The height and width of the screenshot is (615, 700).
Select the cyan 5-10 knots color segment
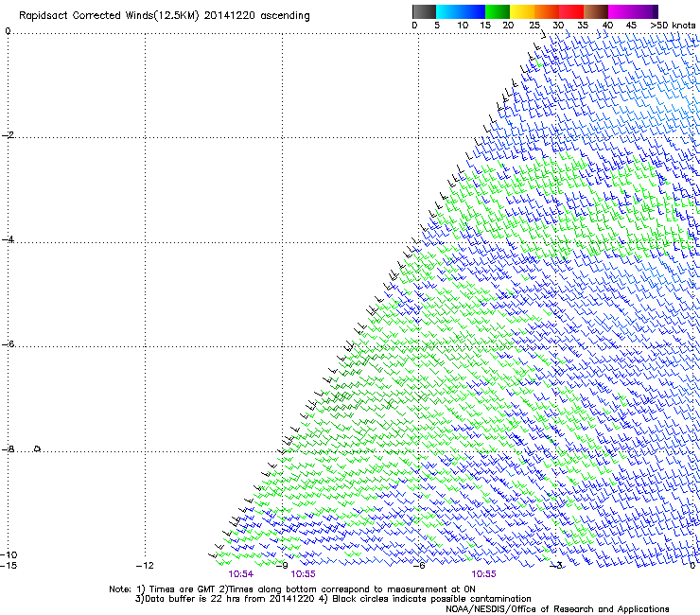click(448, 11)
